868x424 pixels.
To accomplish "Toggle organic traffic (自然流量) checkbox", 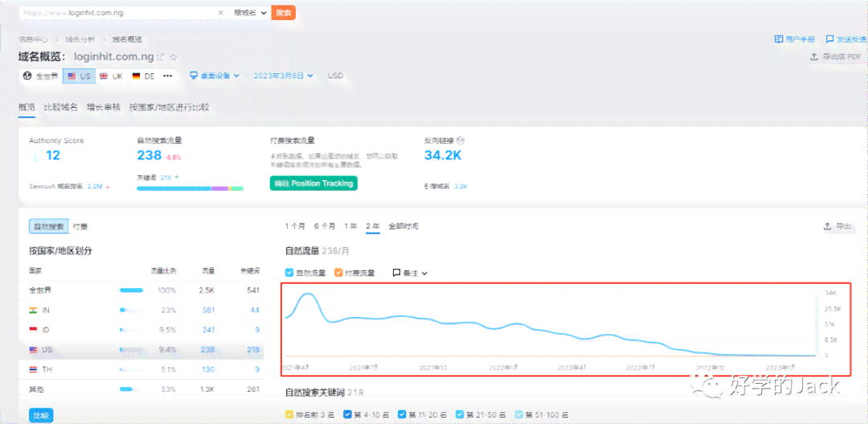I will pyautogui.click(x=289, y=273).
